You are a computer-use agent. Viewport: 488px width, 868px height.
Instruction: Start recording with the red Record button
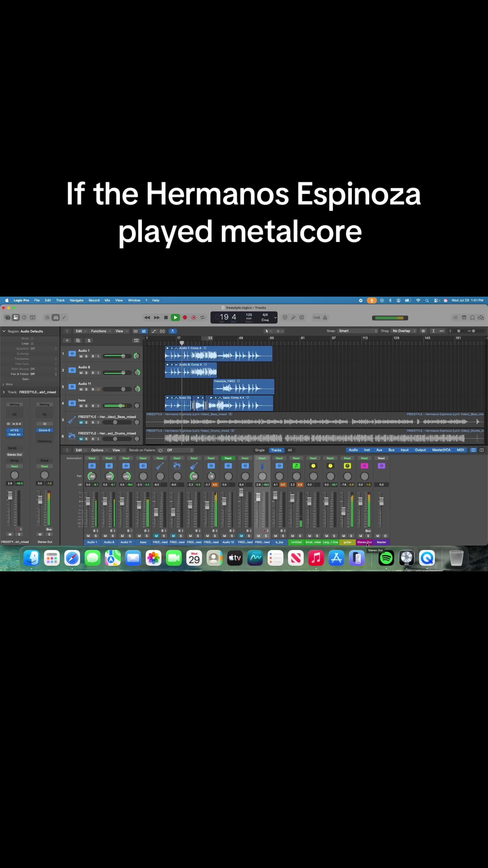[x=185, y=317]
